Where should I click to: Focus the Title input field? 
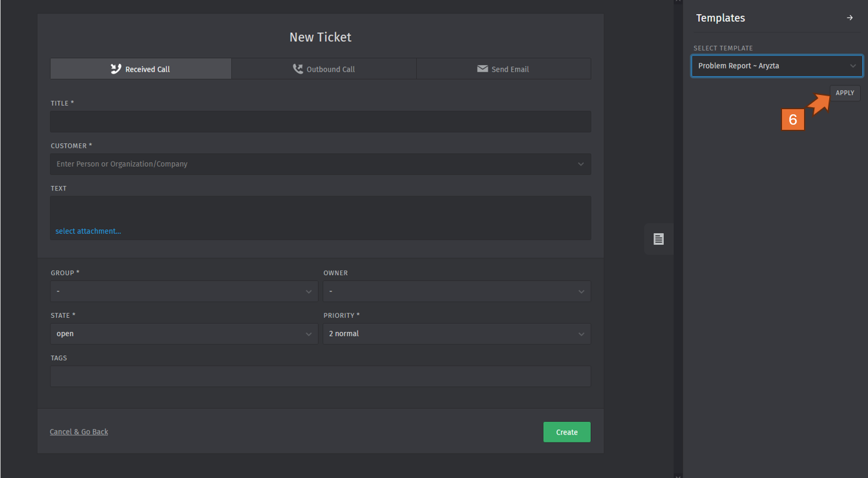tap(320, 121)
